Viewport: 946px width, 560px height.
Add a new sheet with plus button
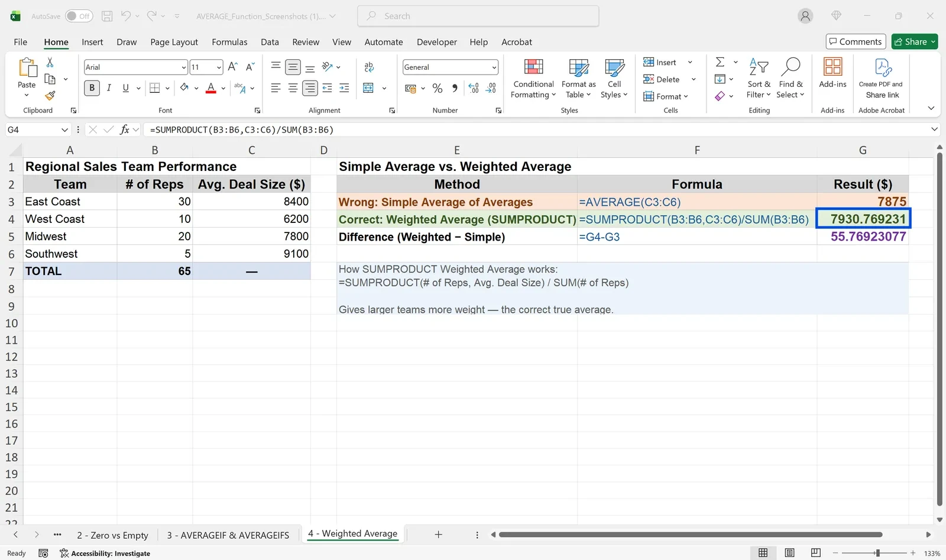point(438,535)
